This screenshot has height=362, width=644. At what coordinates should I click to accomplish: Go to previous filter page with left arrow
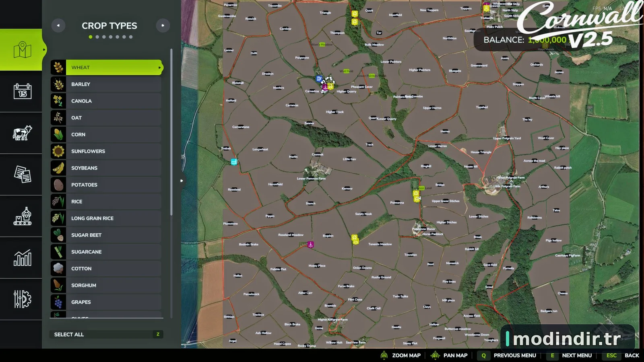[x=58, y=25]
